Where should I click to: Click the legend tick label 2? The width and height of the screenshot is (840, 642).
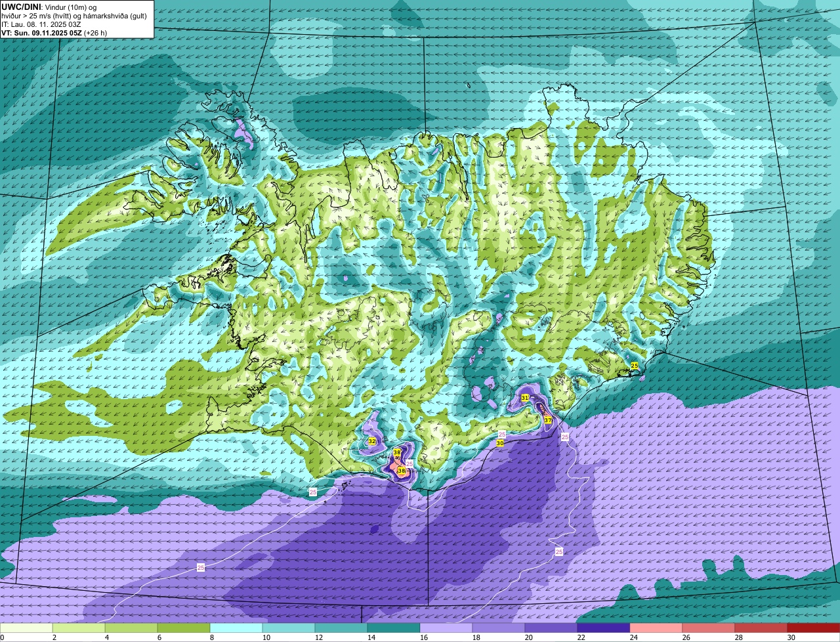[54, 637]
